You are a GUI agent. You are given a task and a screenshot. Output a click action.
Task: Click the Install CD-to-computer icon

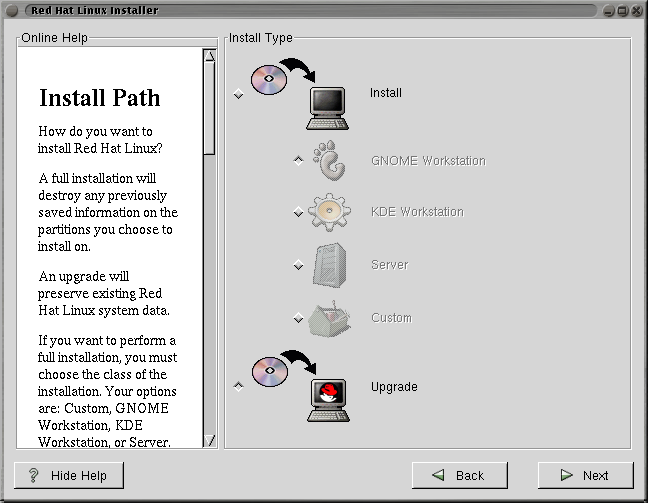point(299,93)
